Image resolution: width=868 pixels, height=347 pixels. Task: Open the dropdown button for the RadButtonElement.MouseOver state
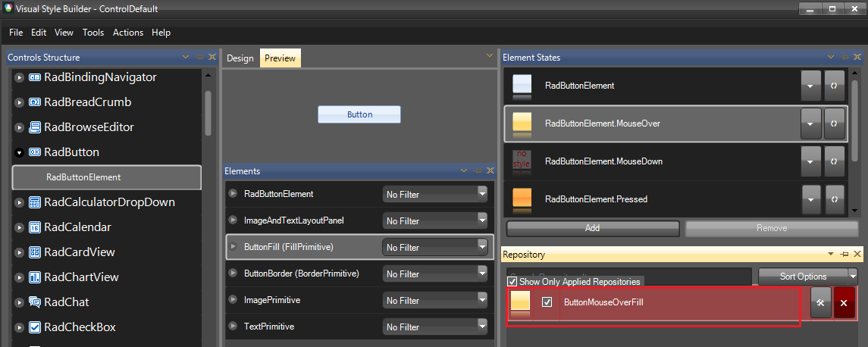pyautogui.click(x=811, y=123)
